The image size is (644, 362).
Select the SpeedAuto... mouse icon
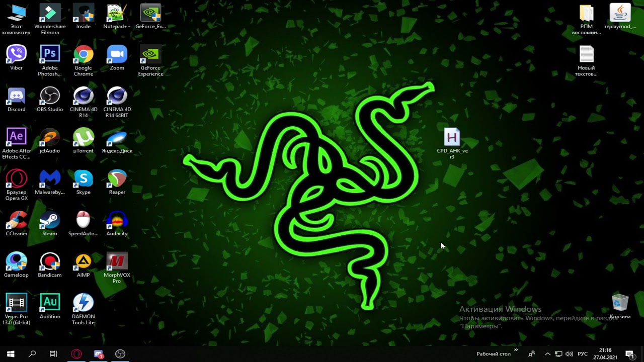83,224
